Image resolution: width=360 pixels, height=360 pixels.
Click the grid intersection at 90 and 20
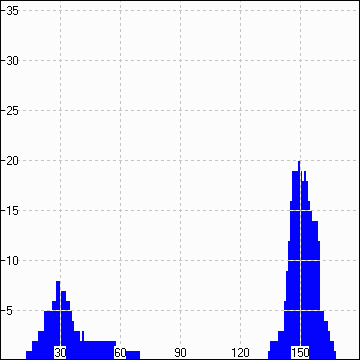coord(180,161)
